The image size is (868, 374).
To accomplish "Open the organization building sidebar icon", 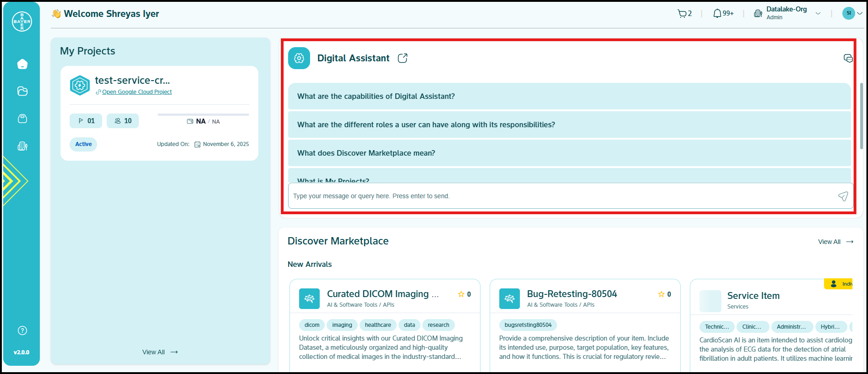I will (x=22, y=146).
